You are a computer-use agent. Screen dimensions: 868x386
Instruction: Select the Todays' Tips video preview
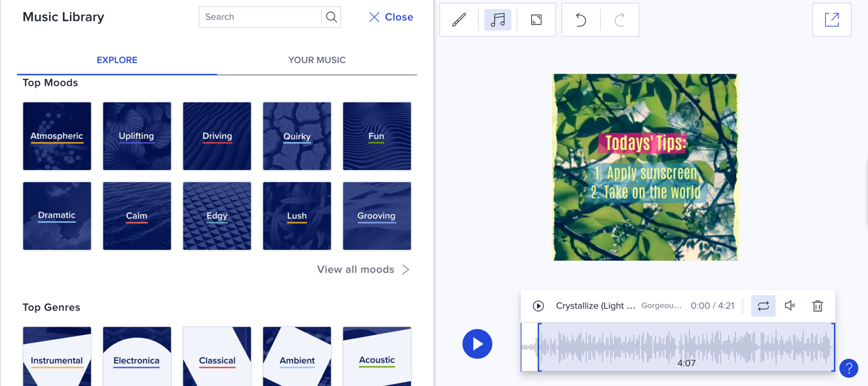tap(645, 167)
